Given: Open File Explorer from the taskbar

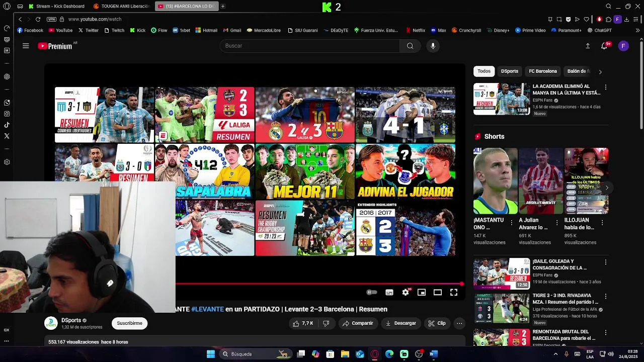Looking at the screenshot, I should tap(345, 354).
